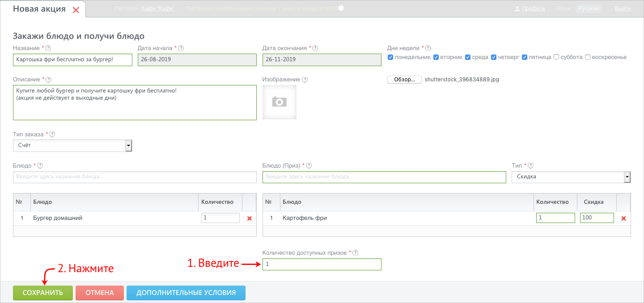Image resolution: width=644 pixels, height=303 pixels.
Task: Open Тип заказа dropdown showing Счёт
Action: 72,146
